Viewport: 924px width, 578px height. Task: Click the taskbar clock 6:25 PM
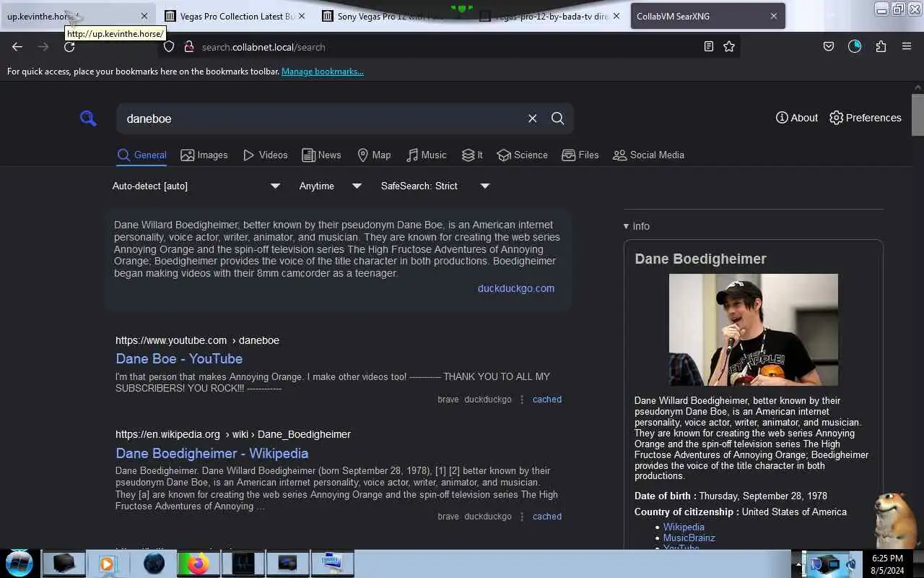tap(887, 558)
